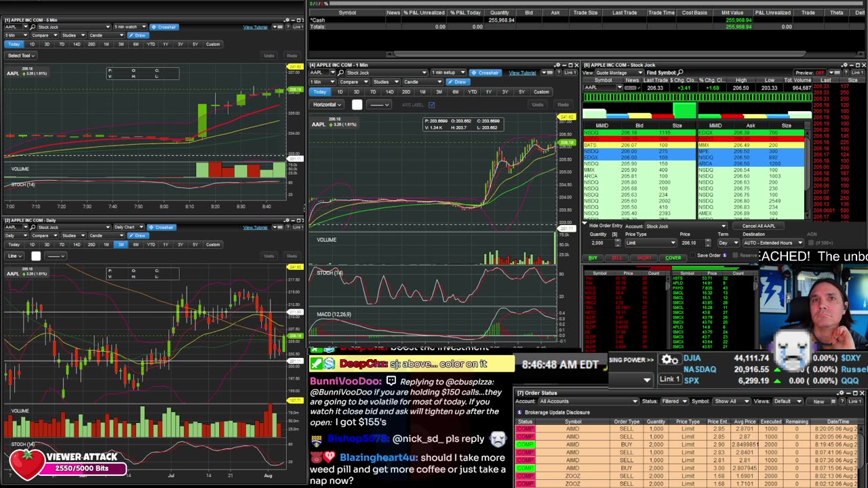Click AAPL news icon in quote row

click(630, 88)
